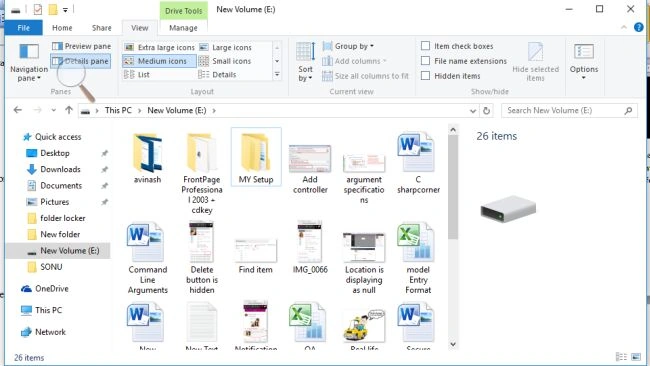Select the Add controller image thumbnail
Screen dimensions: 650x366
point(310,169)
